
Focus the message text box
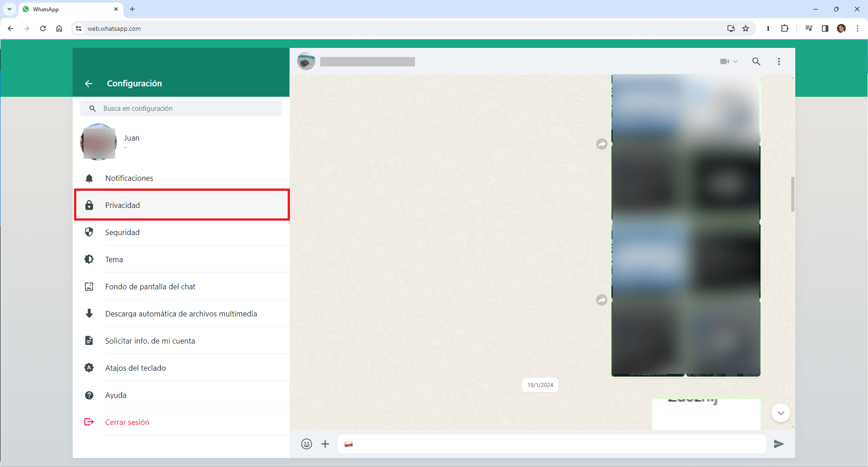pyautogui.click(x=552, y=444)
